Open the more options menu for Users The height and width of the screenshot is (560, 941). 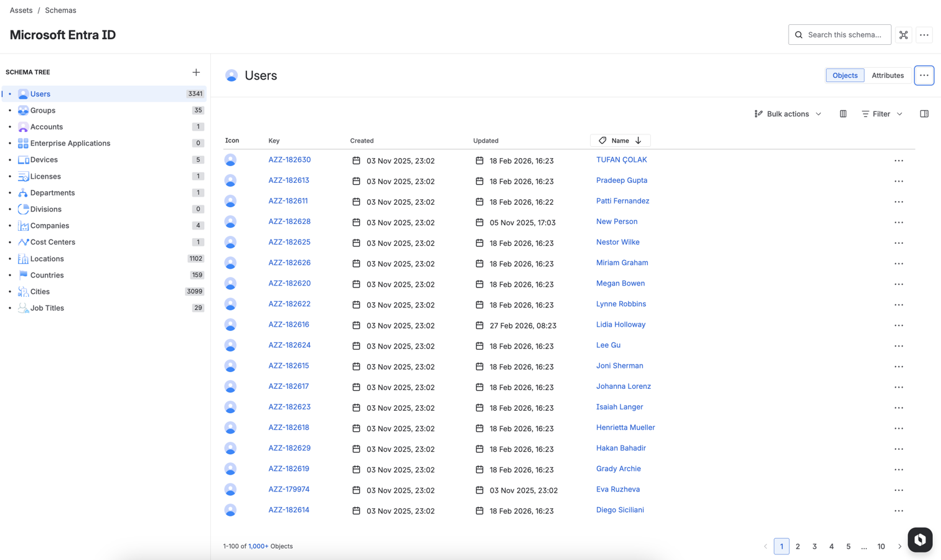pyautogui.click(x=924, y=75)
